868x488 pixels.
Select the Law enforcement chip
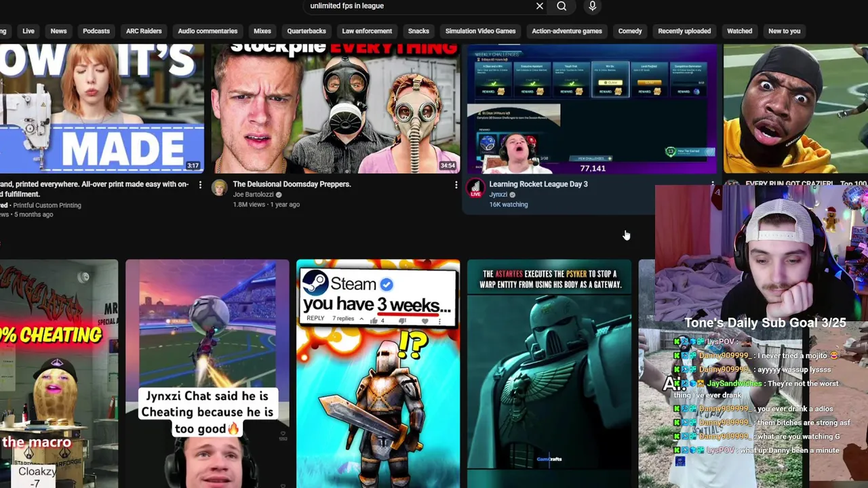(367, 31)
